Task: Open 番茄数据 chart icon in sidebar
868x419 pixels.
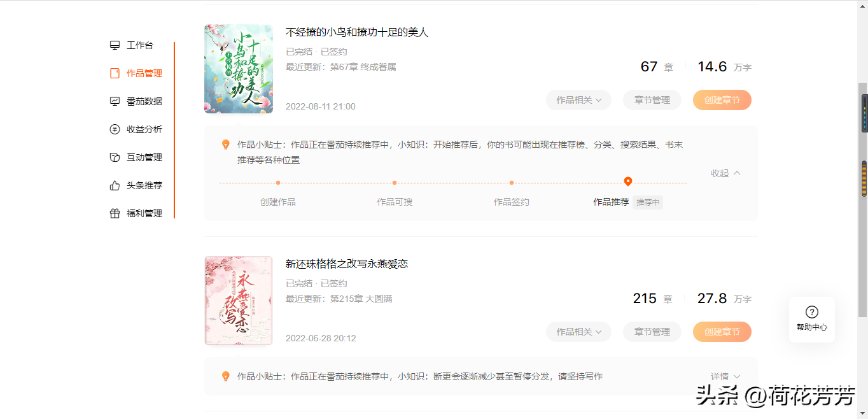Action: [x=115, y=101]
